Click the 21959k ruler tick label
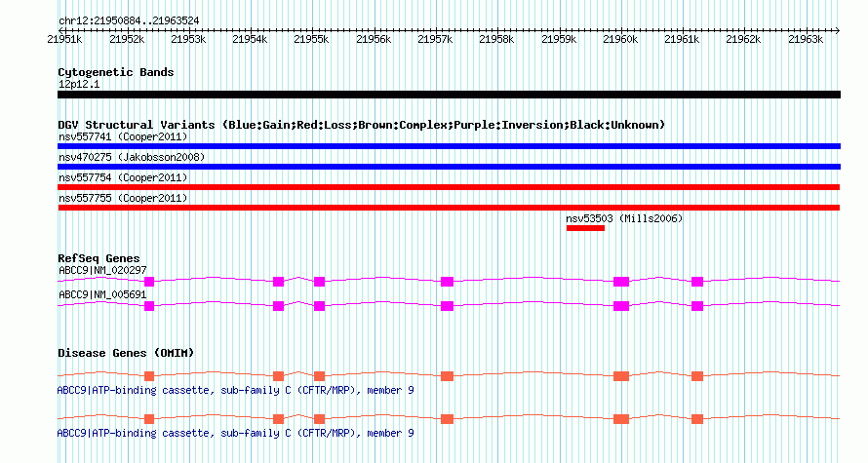The image size is (868, 463). tap(559, 39)
